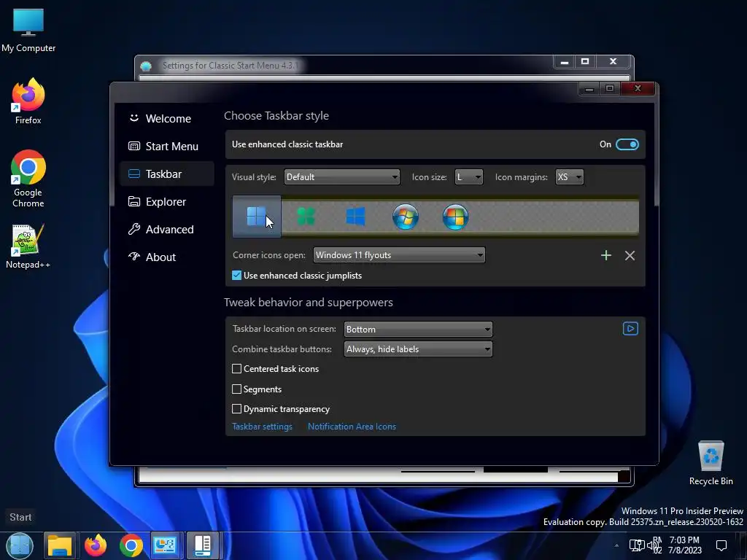Click the Start orb on the taskbar

[x=20, y=545]
